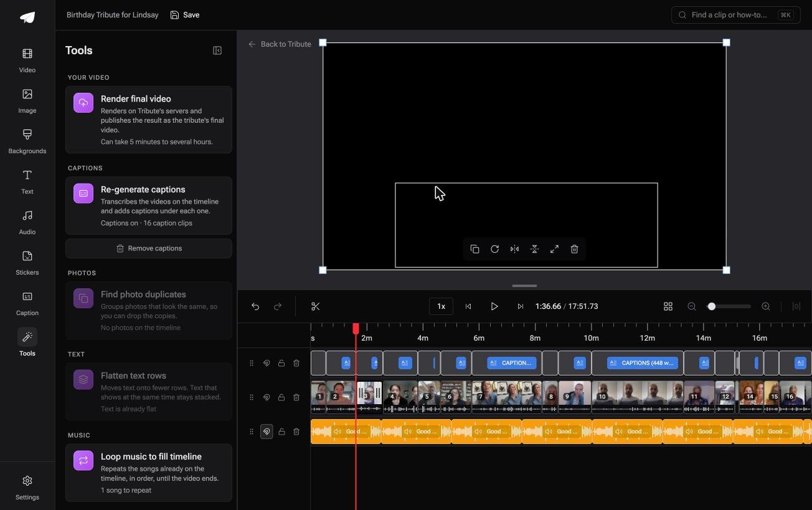The image size is (812, 510).
Task: Select the scissors split tool
Action: tap(316, 306)
